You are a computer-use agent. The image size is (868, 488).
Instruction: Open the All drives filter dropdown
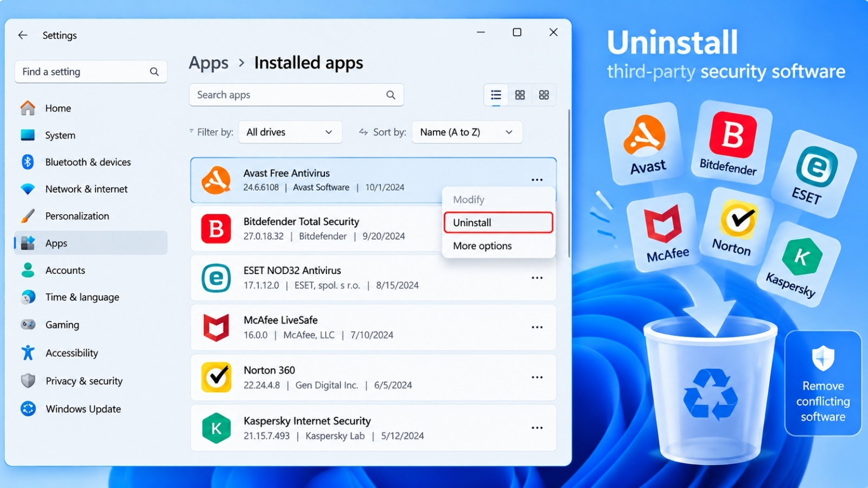click(290, 132)
